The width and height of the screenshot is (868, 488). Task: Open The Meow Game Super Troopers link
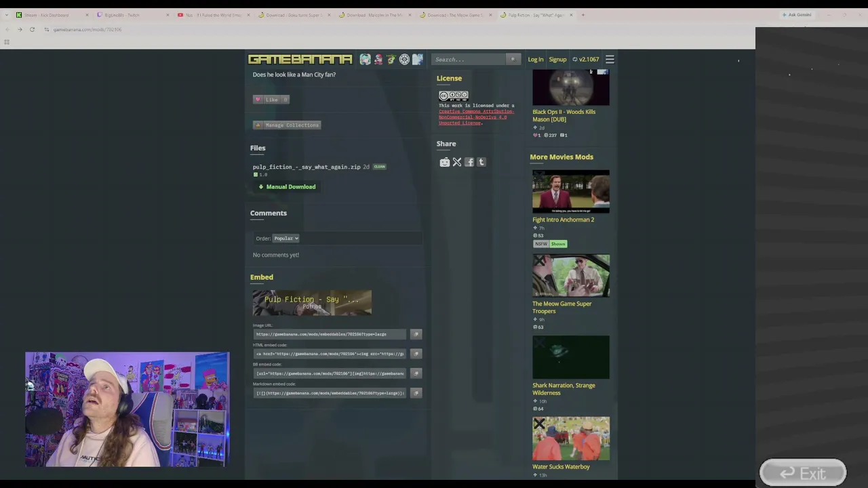coord(562,308)
